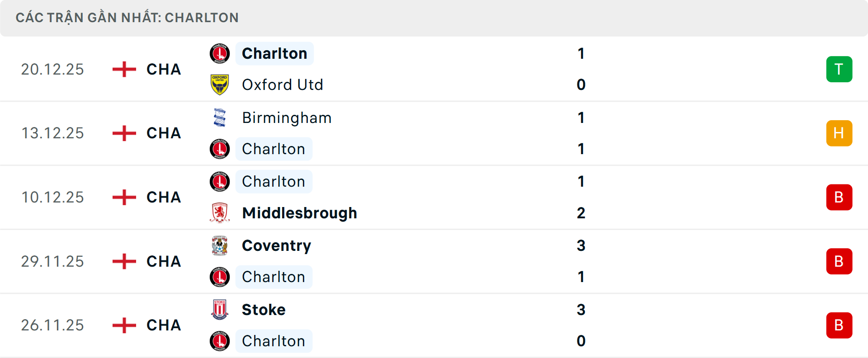868x358 pixels.
Task: Click the Oxford Utd club crest
Action: click(220, 85)
